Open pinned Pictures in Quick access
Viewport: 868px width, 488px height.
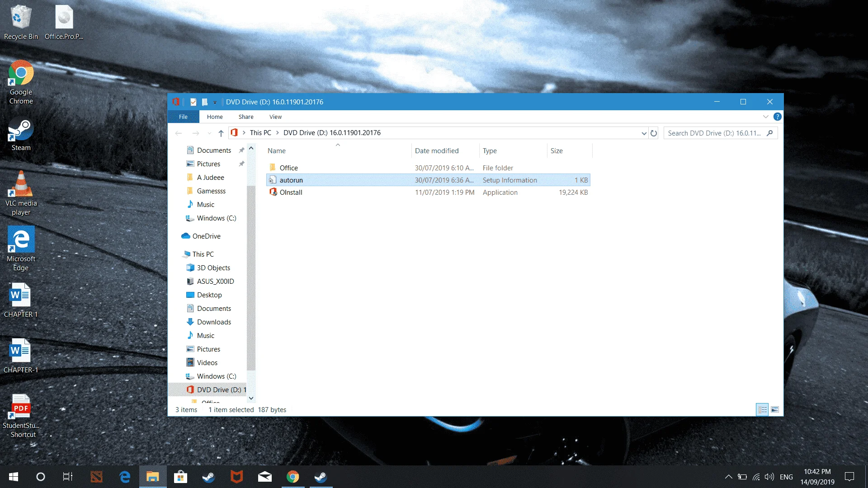[208, 164]
